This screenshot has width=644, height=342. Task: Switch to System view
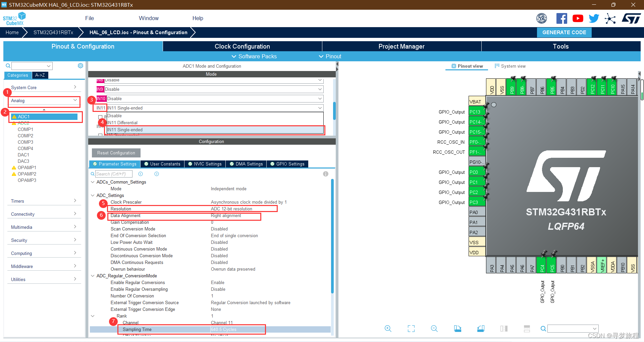[x=510, y=66]
